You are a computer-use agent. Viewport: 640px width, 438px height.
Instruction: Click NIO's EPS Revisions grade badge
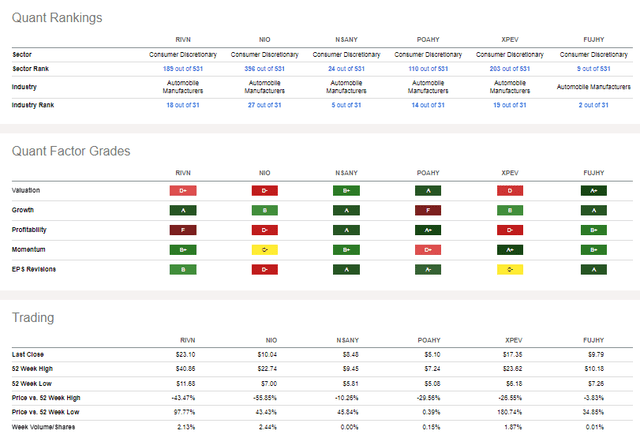(264, 269)
